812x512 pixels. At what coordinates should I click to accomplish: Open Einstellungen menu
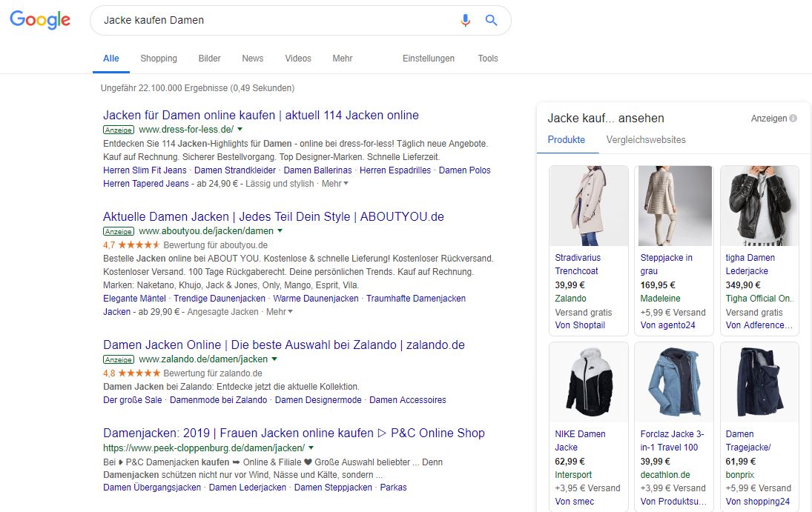429,59
